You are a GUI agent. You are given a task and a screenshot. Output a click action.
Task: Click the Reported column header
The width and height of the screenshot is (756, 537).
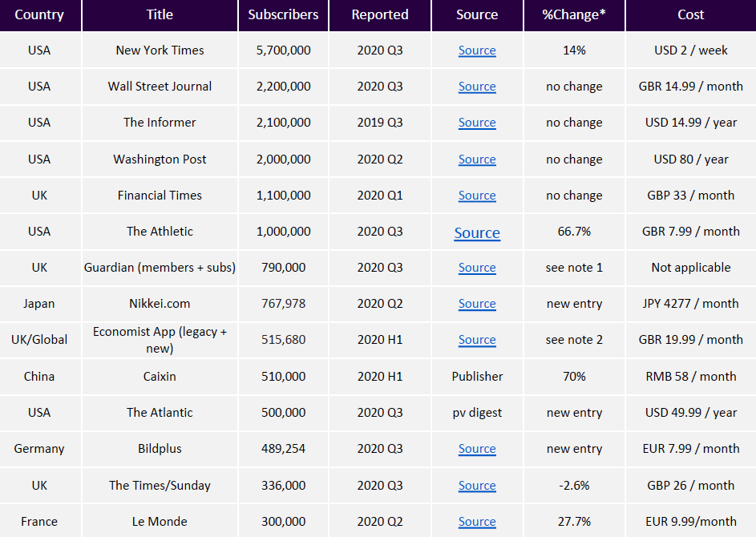coord(380,15)
